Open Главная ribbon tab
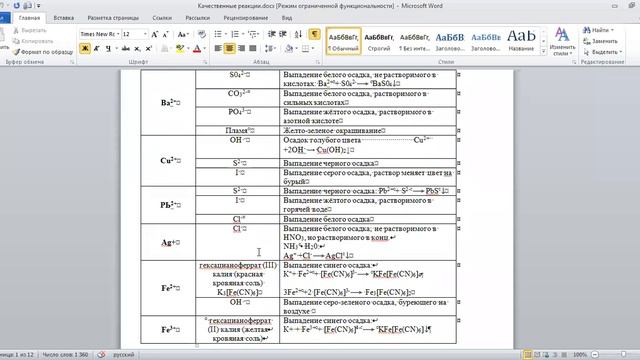The height and width of the screenshot is (360, 640). (x=29, y=18)
